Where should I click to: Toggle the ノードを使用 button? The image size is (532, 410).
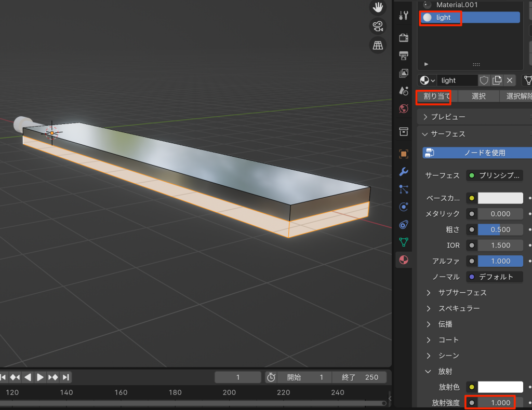(478, 153)
